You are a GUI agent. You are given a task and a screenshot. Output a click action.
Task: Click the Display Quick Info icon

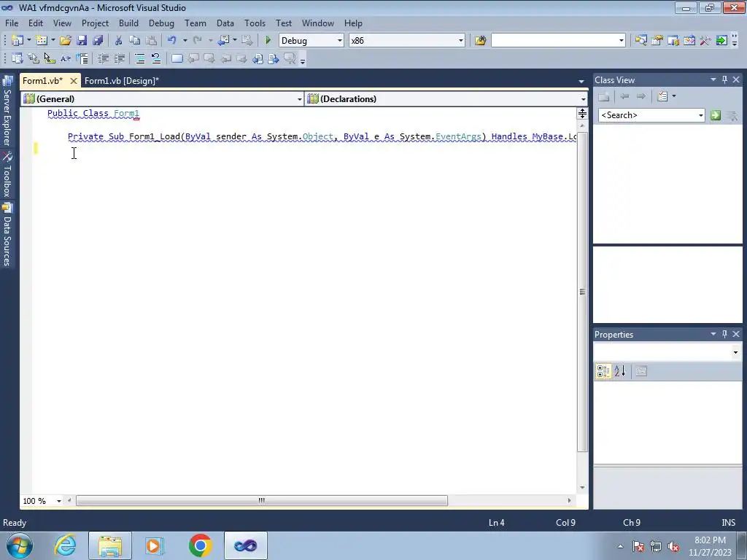(x=50, y=58)
